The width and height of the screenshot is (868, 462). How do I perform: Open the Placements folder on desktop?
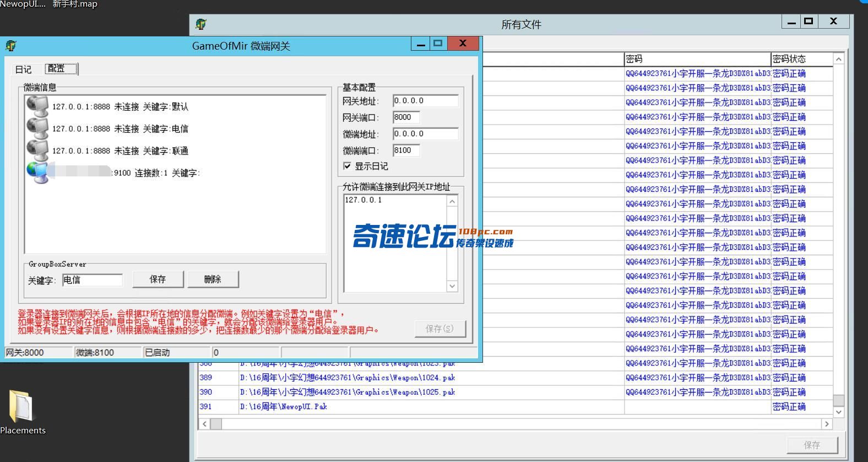[x=21, y=412]
